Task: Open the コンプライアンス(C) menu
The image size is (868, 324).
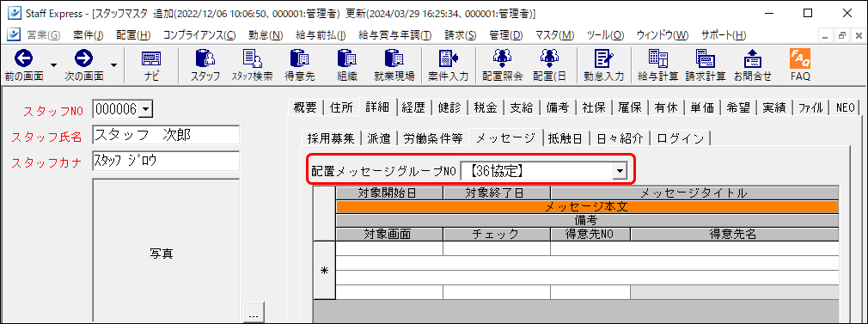Action: click(x=199, y=35)
